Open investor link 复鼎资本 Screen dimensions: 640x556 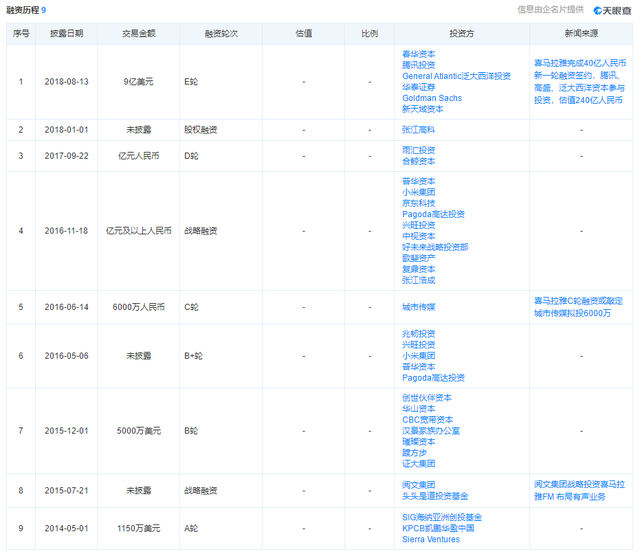(418, 269)
